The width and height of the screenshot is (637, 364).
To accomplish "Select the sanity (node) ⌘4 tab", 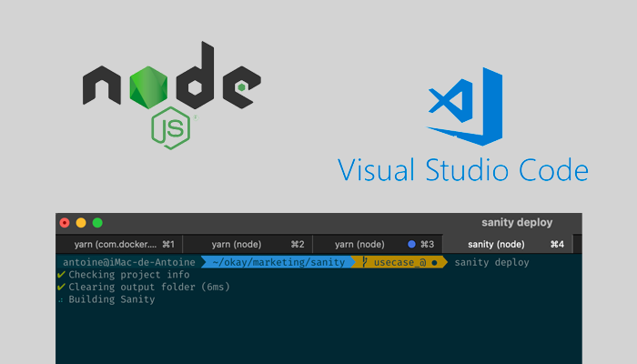I will (x=508, y=244).
